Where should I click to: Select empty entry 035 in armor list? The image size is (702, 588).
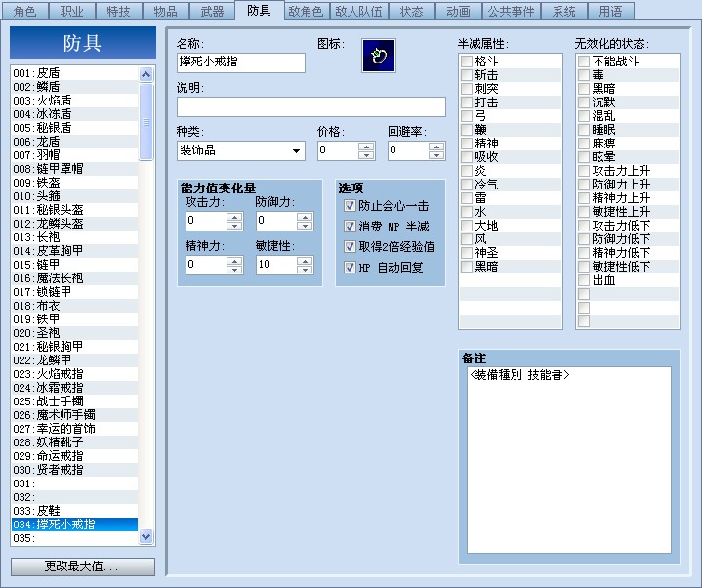(75, 538)
